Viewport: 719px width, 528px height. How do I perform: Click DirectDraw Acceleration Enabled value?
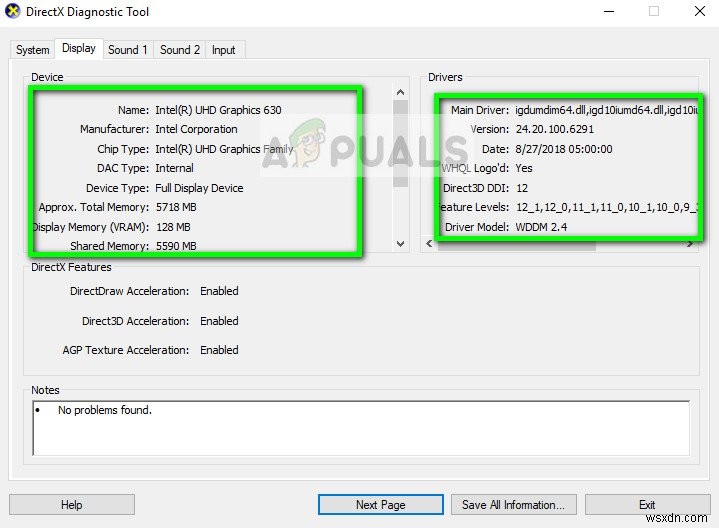219,291
